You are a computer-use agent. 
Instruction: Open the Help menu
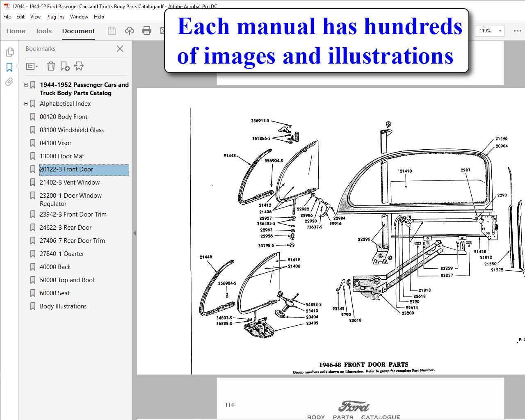99,17
